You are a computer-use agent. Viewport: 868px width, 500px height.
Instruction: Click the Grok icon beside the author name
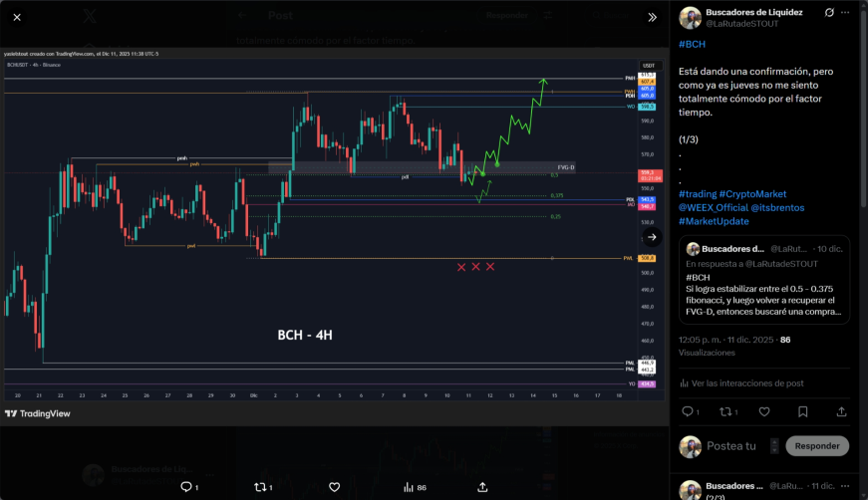[829, 12]
